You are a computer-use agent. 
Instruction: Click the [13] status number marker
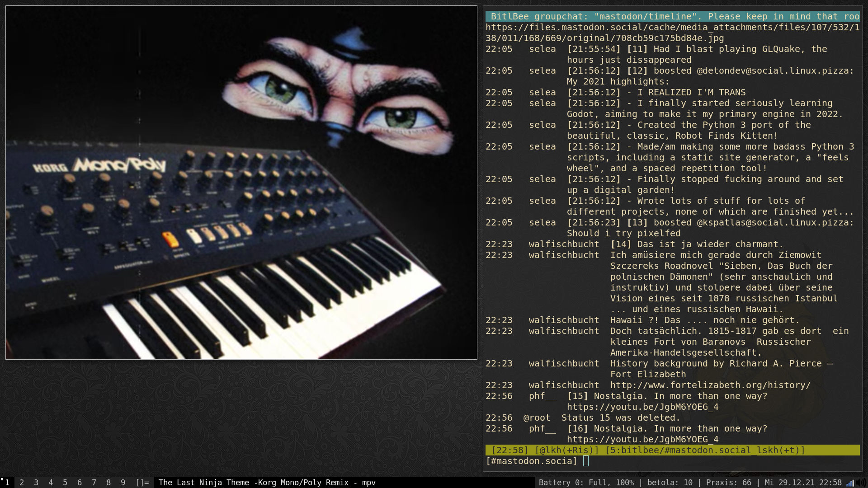click(x=637, y=222)
